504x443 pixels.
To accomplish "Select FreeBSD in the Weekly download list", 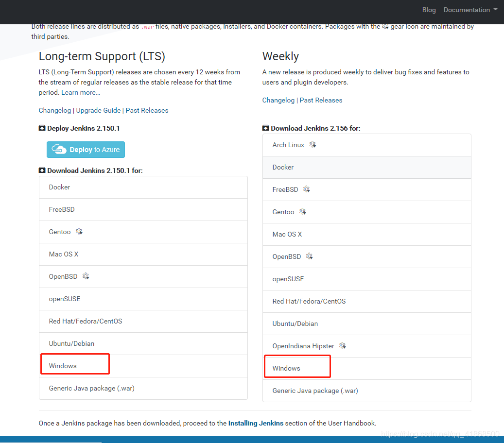I will (x=367, y=190).
